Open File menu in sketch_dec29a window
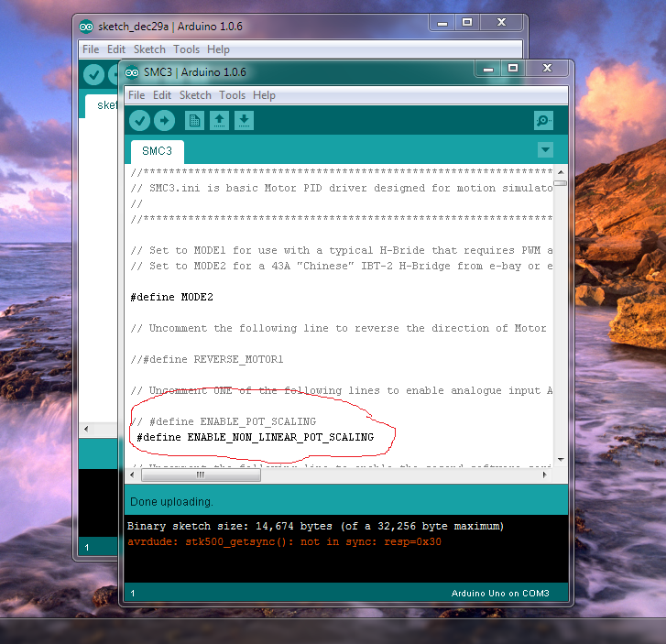666x644 pixels. pyautogui.click(x=91, y=49)
